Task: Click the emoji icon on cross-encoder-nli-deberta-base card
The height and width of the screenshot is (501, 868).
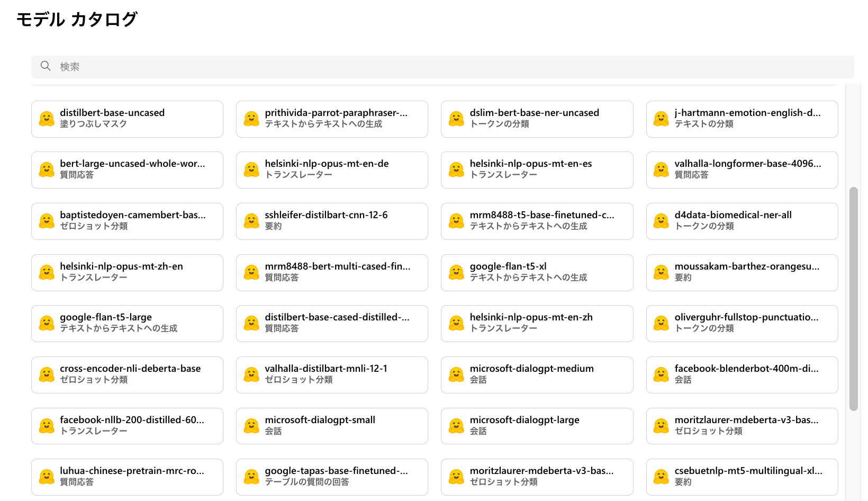Action: tap(47, 374)
